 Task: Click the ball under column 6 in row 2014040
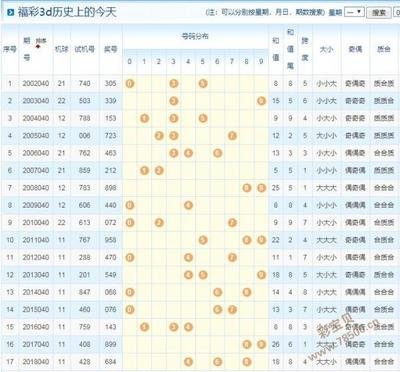[x=218, y=292]
